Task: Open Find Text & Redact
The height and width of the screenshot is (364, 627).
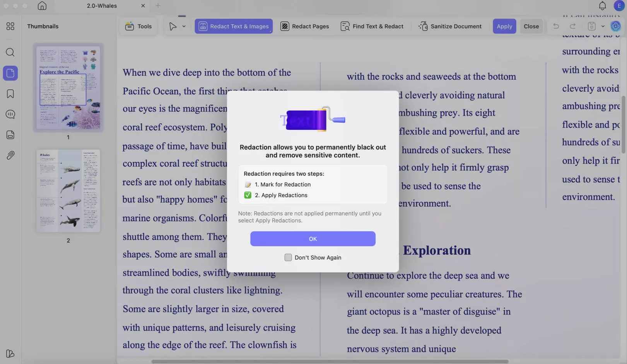Action: point(372,26)
